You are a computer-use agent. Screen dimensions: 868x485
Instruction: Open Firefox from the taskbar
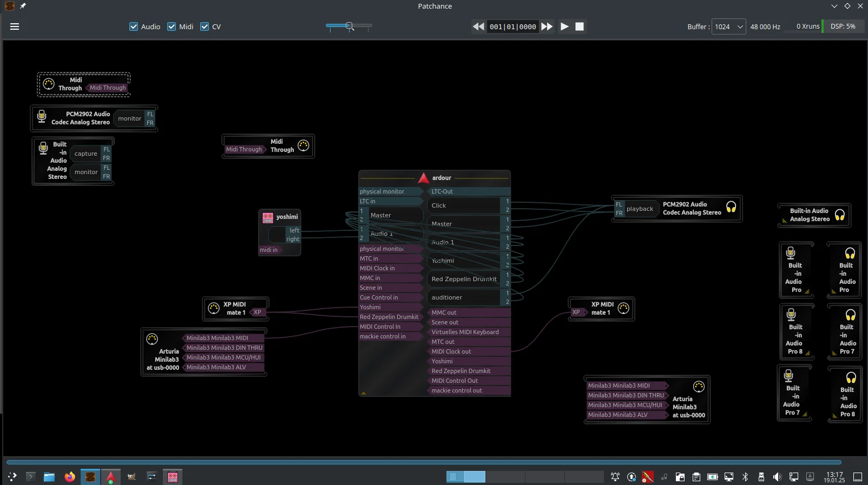(x=69, y=477)
